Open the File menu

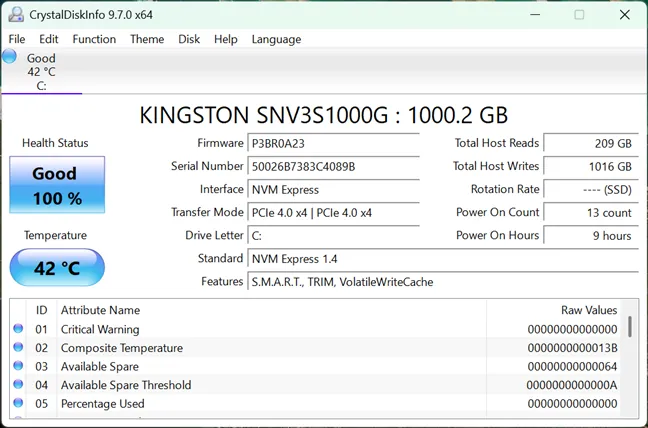click(x=17, y=39)
